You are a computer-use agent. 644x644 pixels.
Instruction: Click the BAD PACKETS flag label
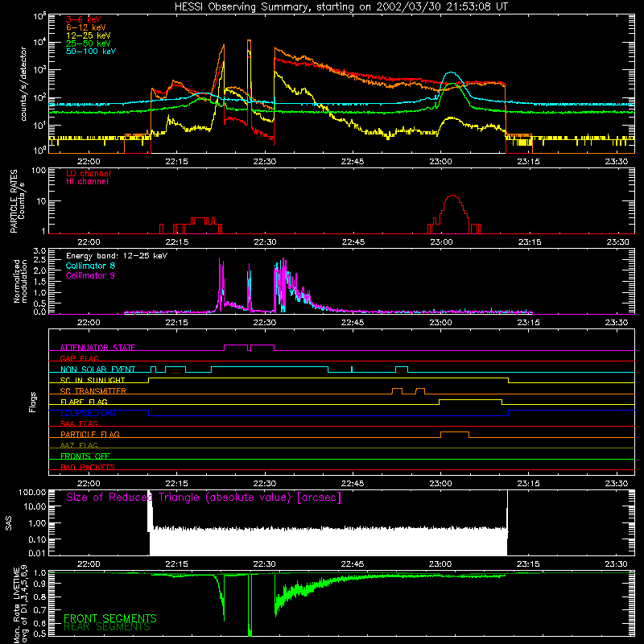pyautogui.click(x=88, y=467)
